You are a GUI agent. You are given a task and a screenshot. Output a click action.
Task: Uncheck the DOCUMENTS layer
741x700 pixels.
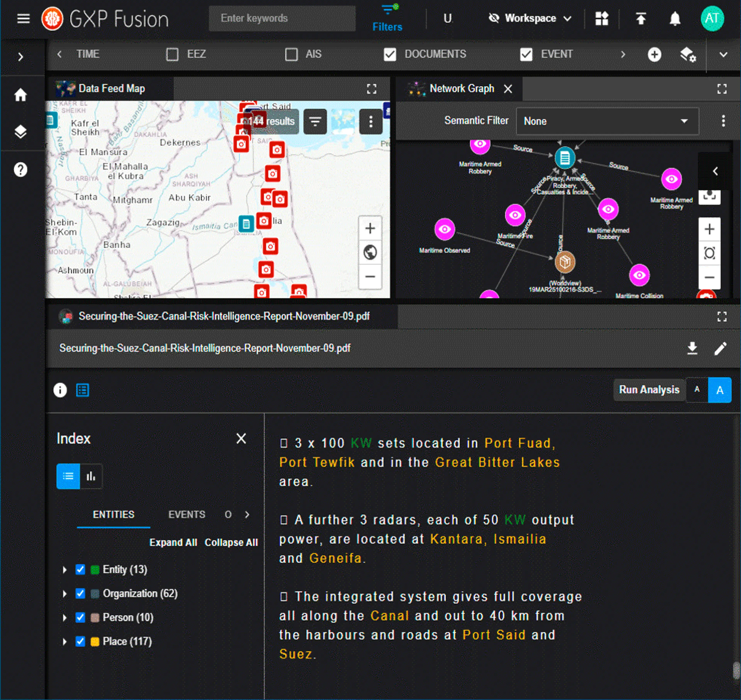tap(390, 54)
